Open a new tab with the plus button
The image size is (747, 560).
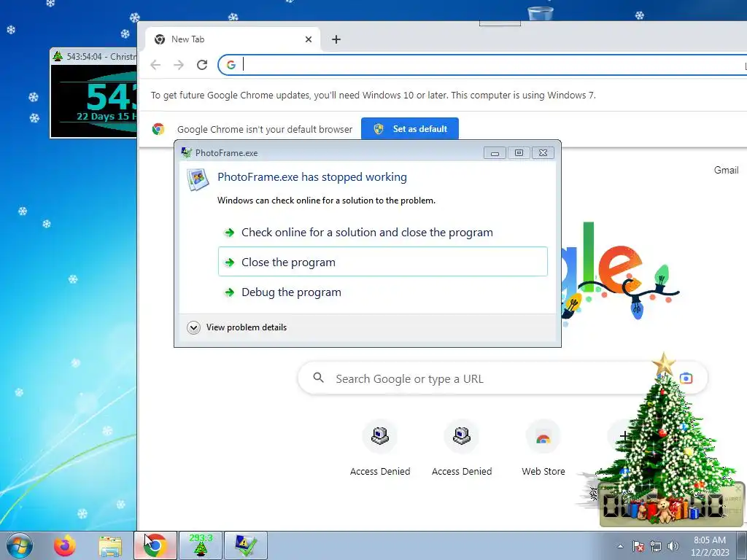point(336,39)
